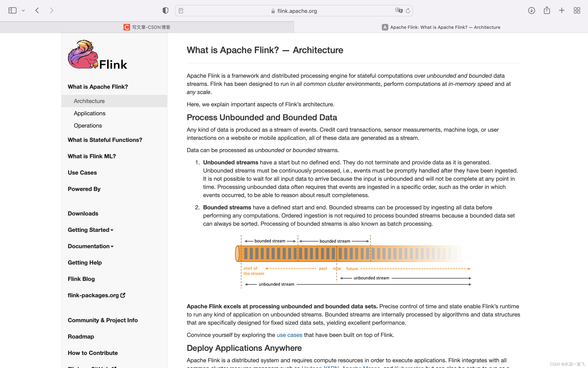This screenshot has height=368, width=588.
Task: Click the Flink squirrel logo
Action: [97, 55]
